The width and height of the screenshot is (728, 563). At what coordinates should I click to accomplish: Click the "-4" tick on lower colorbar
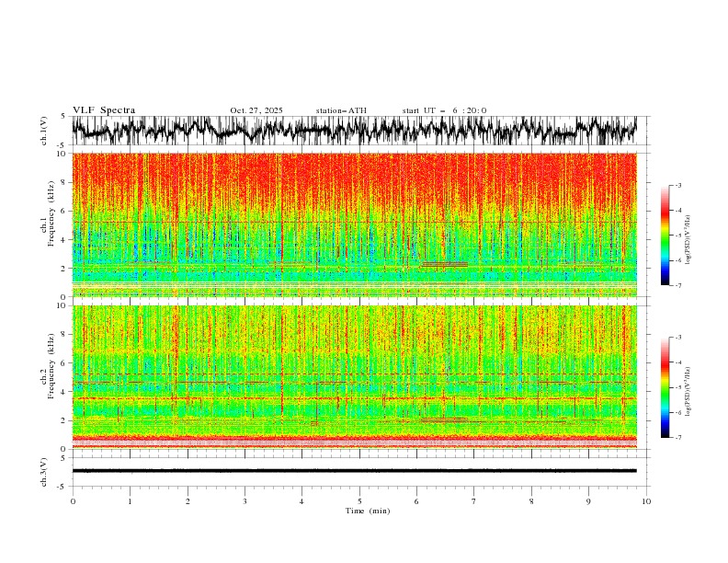677,362
